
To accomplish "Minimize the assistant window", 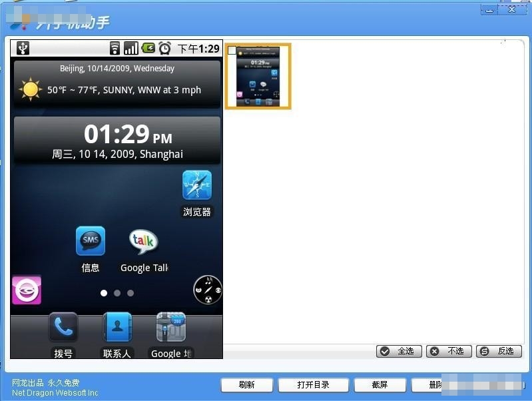I will (x=489, y=10).
